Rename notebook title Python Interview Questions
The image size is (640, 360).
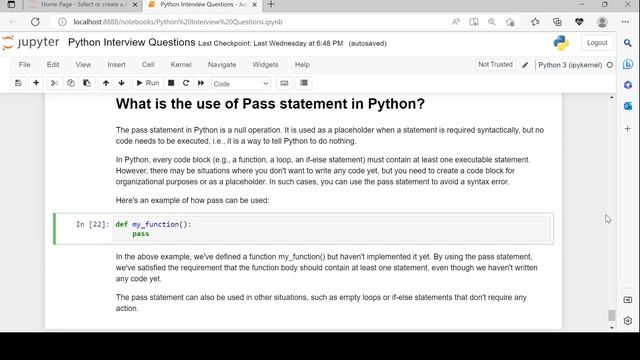131,42
